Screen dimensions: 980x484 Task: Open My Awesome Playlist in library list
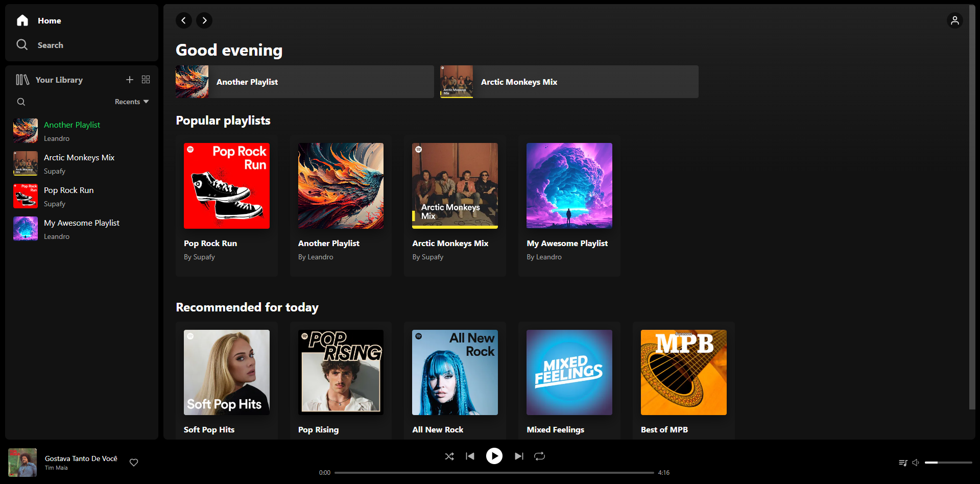tap(82, 229)
